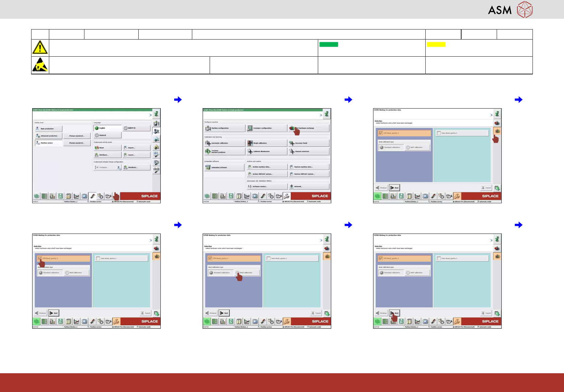Click wrench toolbar icon, bottom-left Selection screenshot

(116, 321)
